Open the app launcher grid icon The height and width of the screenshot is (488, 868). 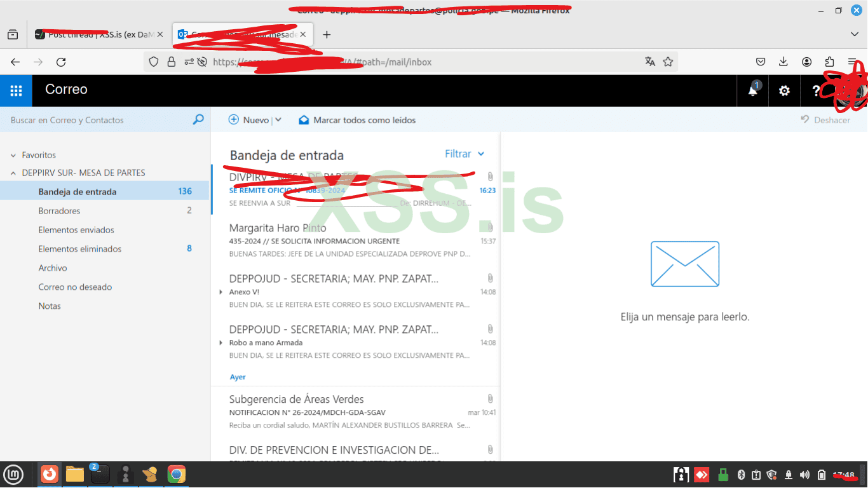pos(16,90)
